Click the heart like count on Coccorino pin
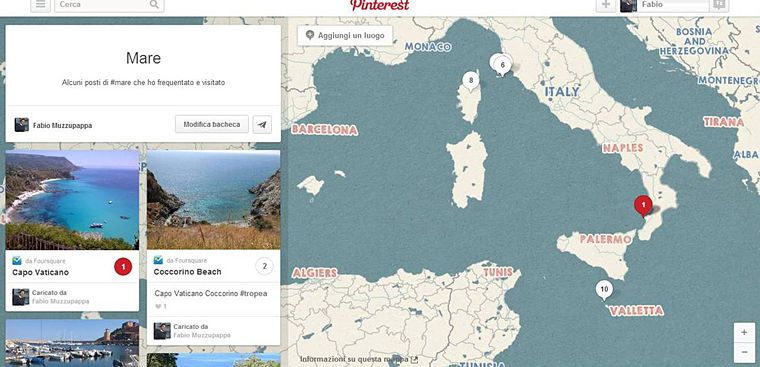The width and height of the screenshot is (760, 367). coord(160,306)
